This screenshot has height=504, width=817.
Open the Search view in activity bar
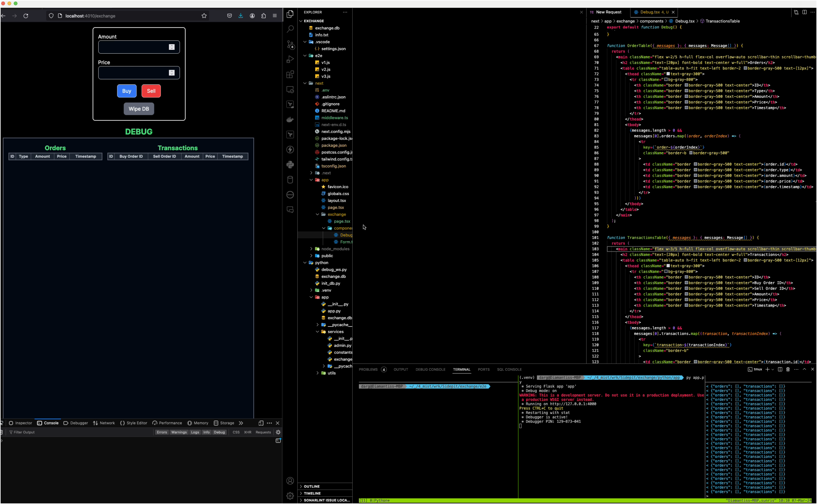click(x=290, y=29)
